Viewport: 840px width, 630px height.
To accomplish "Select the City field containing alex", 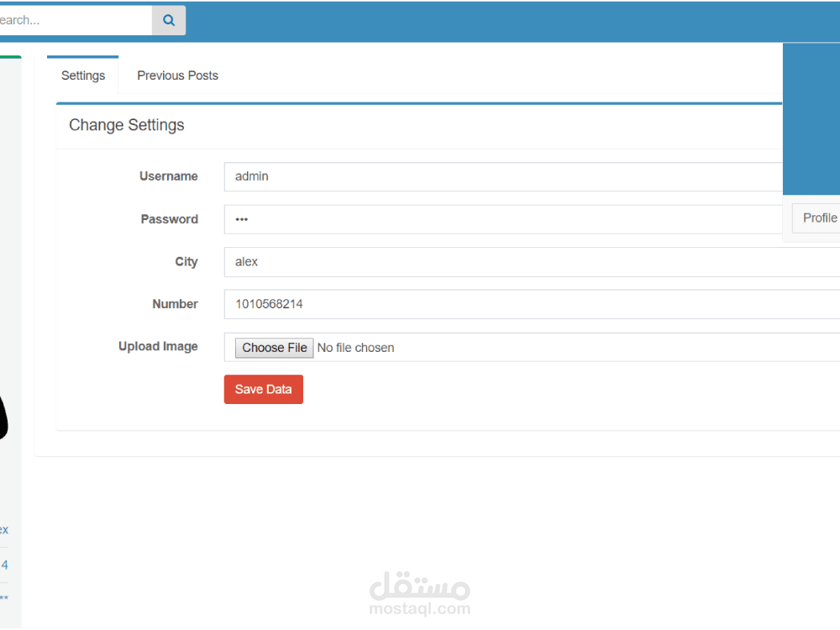I will 532,262.
